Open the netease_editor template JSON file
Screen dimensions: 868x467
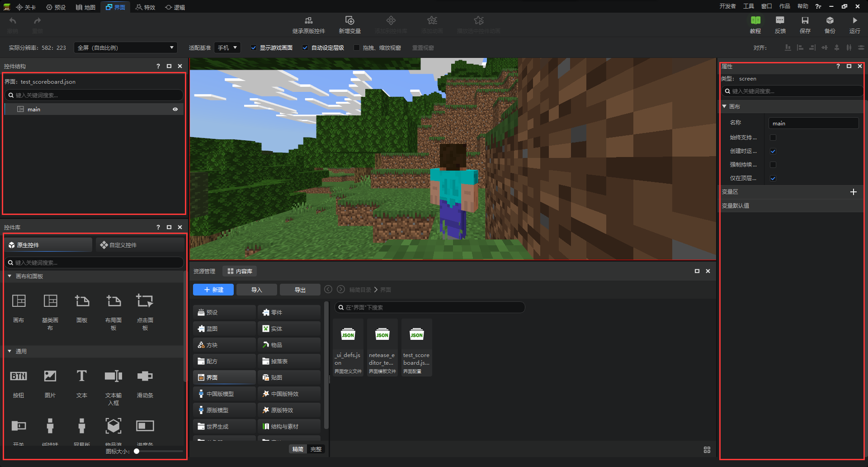382,348
